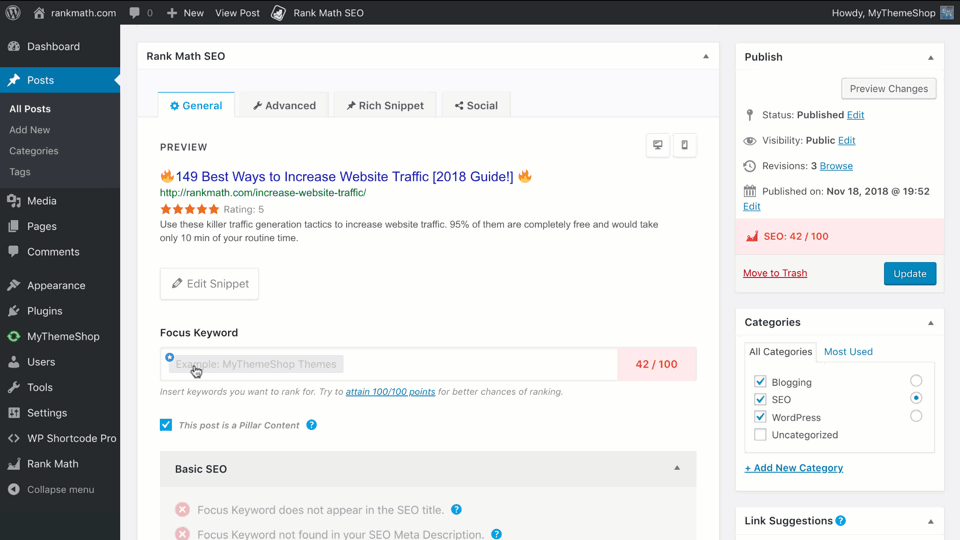The image size is (960, 540).
Task: Click Add New Category link
Action: tap(793, 468)
